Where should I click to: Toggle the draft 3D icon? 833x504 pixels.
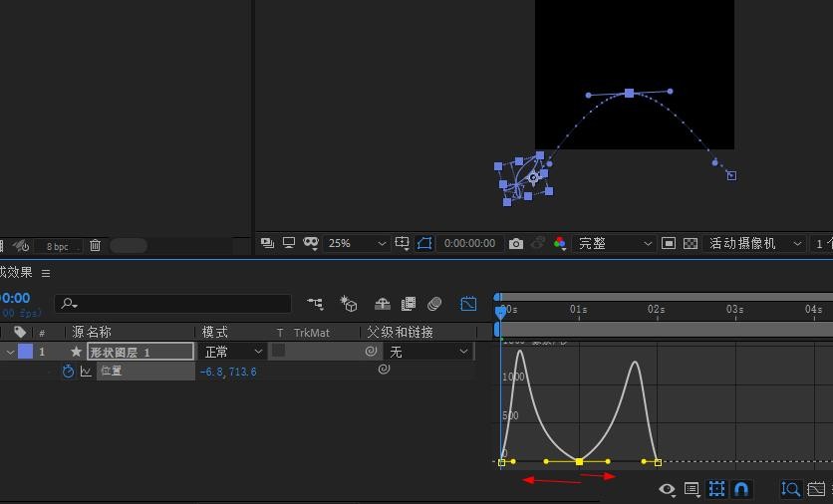click(349, 303)
